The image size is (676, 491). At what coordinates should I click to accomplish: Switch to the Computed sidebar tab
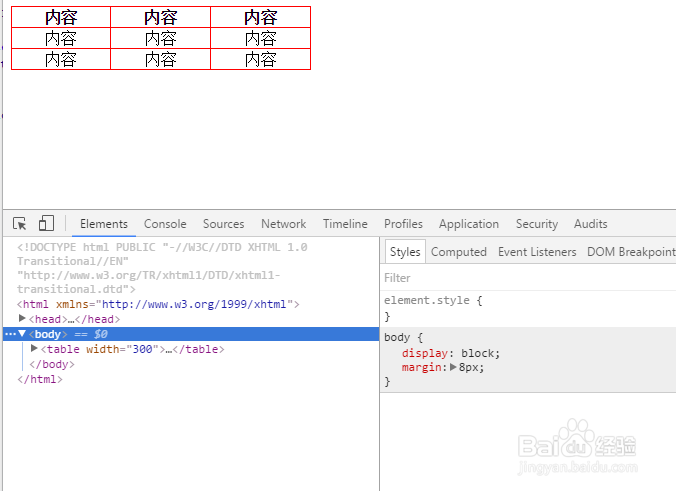click(459, 252)
